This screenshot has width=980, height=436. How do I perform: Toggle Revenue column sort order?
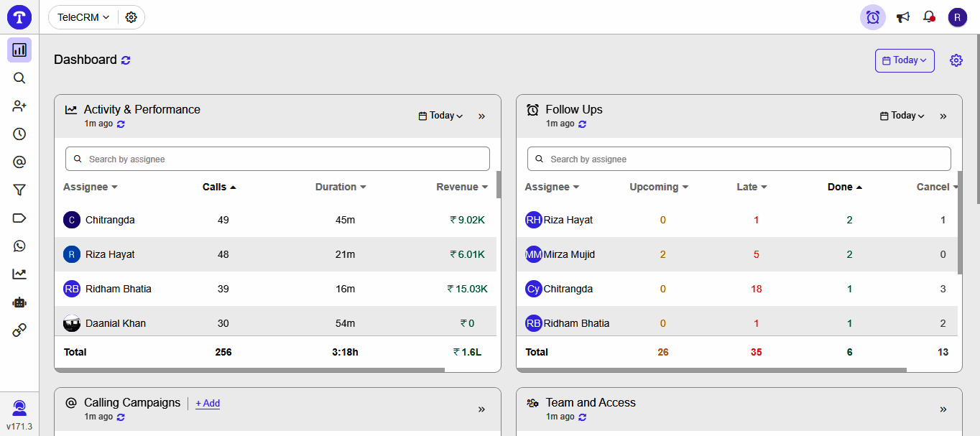[x=462, y=187]
